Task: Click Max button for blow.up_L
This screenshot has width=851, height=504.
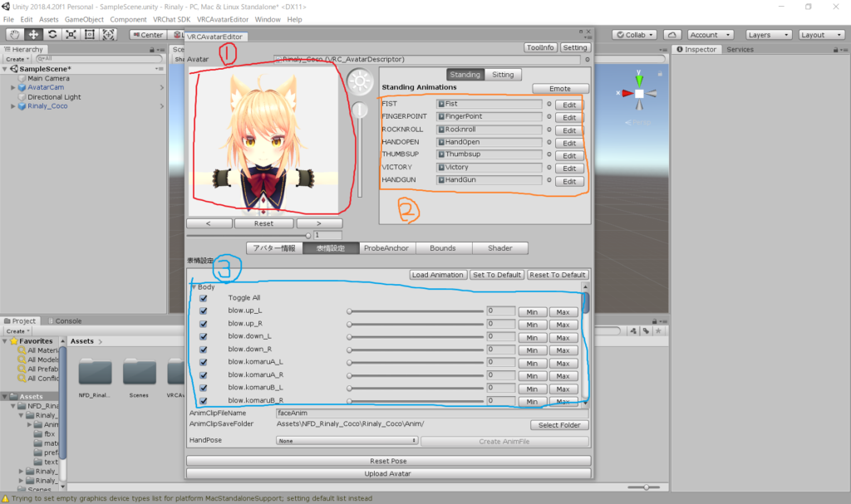Action: click(x=563, y=312)
